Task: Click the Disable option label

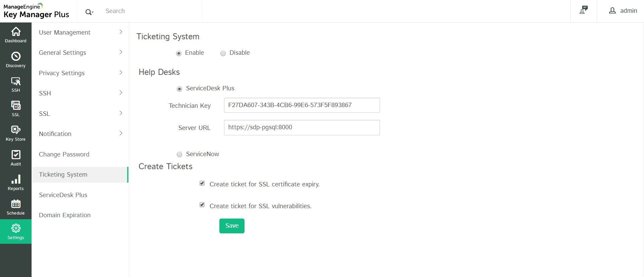Action: (239, 53)
